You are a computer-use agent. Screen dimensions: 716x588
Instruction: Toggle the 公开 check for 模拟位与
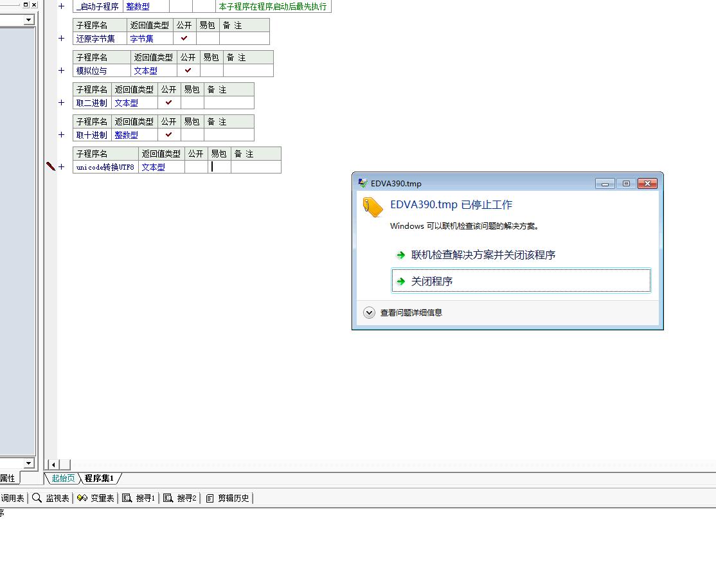click(188, 70)
